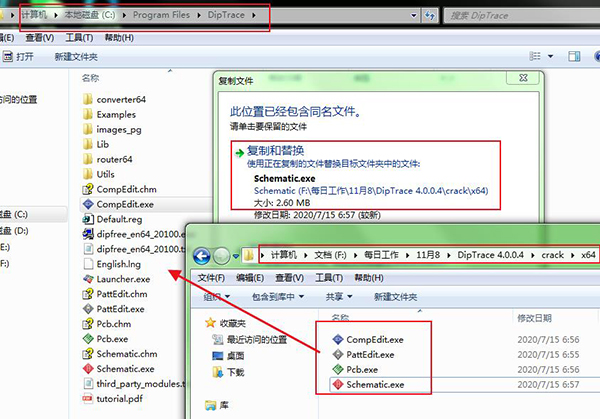Select 下载 in x64 navigation pane
Image resolution: width=600 pixels, height=419 pixels.
[x=228, y=372]
